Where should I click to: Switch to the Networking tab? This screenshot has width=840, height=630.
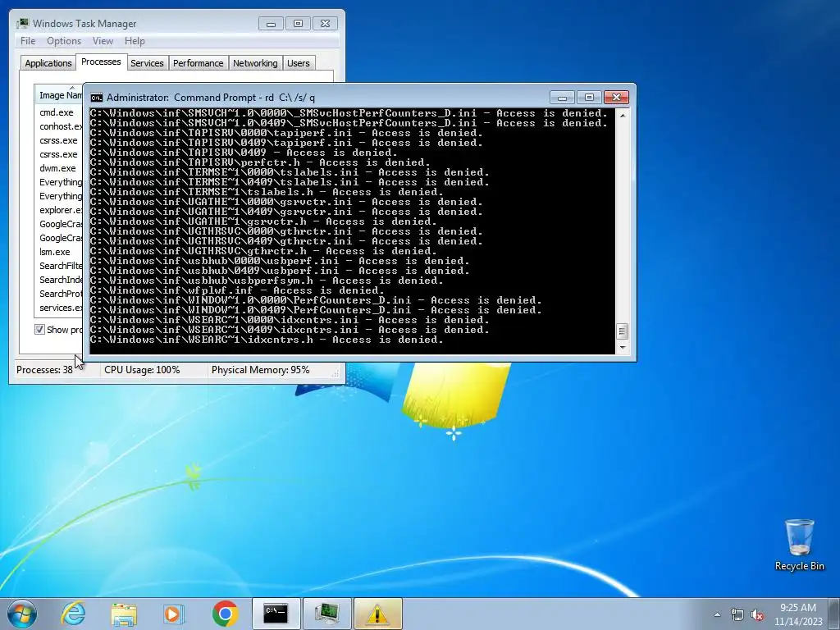click(255, 63)
